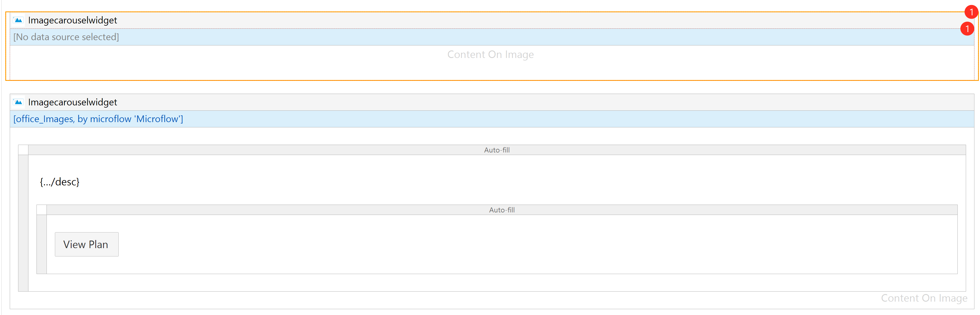Click the No data source selected bar
This screenshot has width=980, height=315.
click(x=66, y=37)
